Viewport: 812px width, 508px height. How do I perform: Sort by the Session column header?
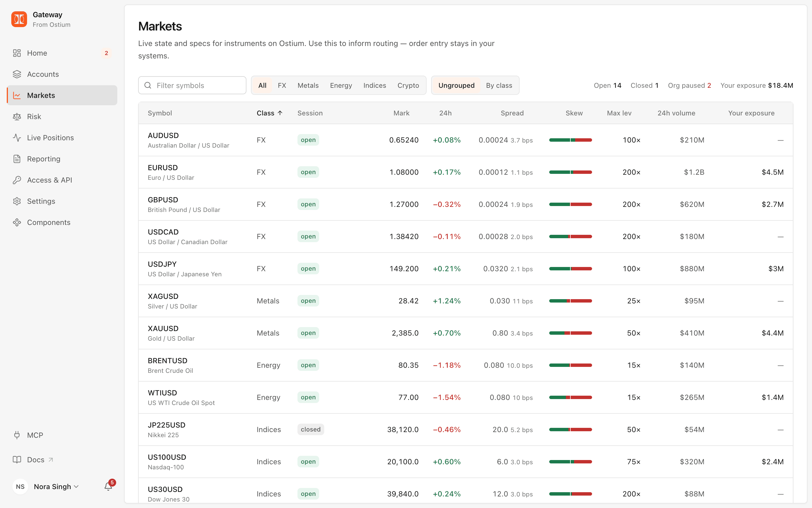(310, 113)
